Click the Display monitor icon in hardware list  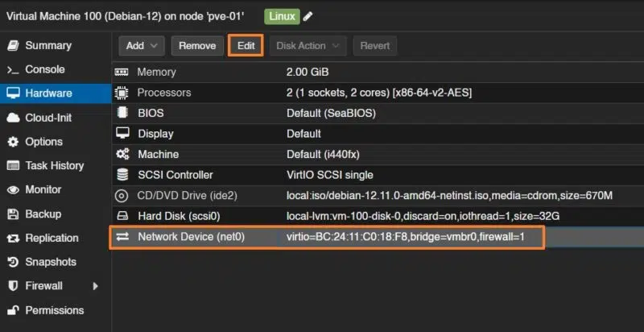[x=122, y=133]
